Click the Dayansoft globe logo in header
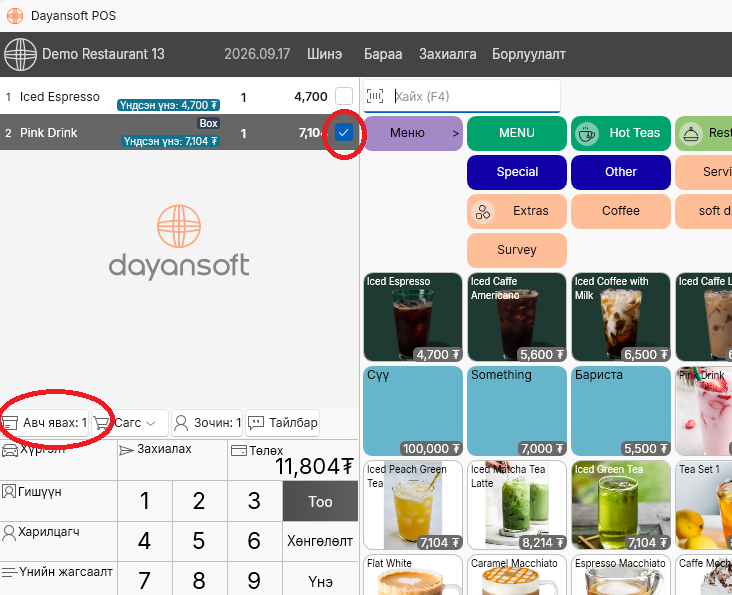The height and width of the screenshot is (595, 732). [20, 55]
